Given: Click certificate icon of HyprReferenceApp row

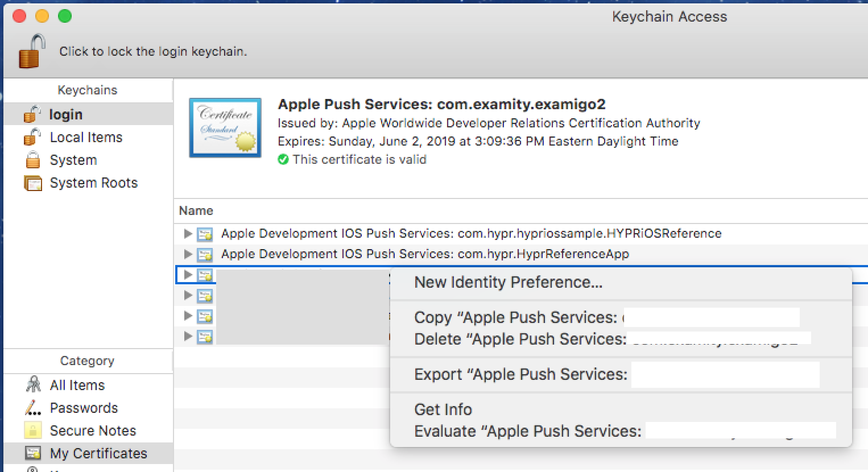Looking at the screenshot, I should tap(205, 254).
